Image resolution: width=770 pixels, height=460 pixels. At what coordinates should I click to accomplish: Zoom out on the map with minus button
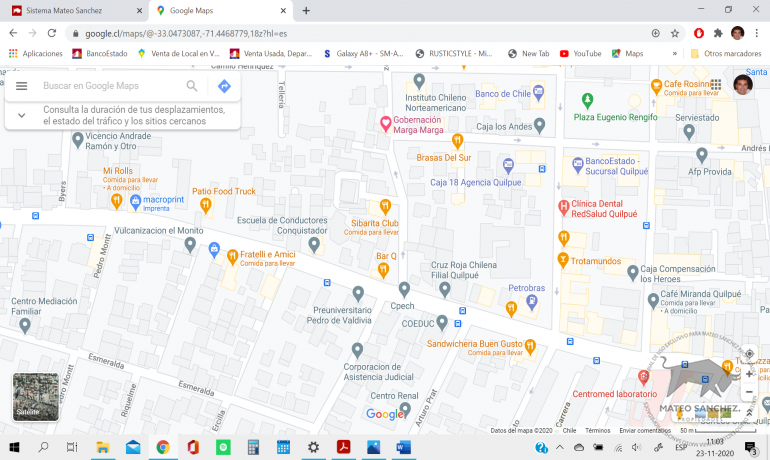click(x=749, y=392)
